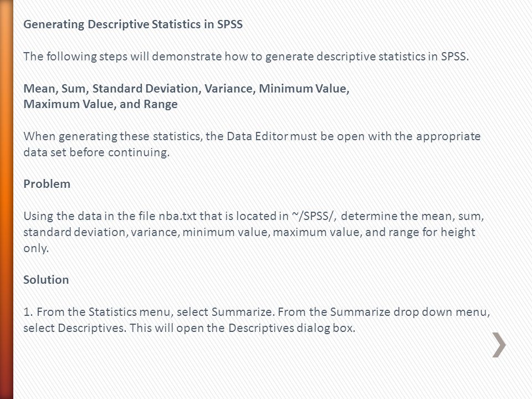Click the bold "Mean, Sum, Standard Deviation" heading line
Image resolution: width=532 pixels, height=399 pixels.
186,89
